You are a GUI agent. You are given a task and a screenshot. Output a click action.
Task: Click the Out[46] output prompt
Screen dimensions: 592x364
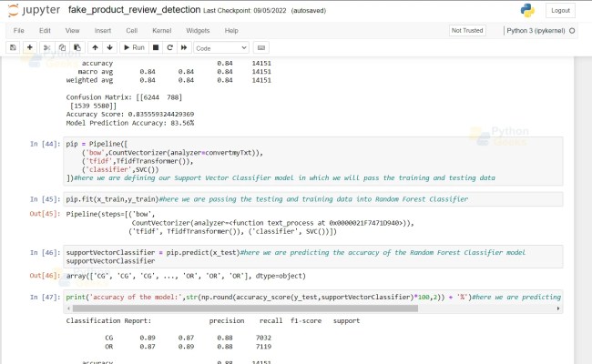[45, 276]
